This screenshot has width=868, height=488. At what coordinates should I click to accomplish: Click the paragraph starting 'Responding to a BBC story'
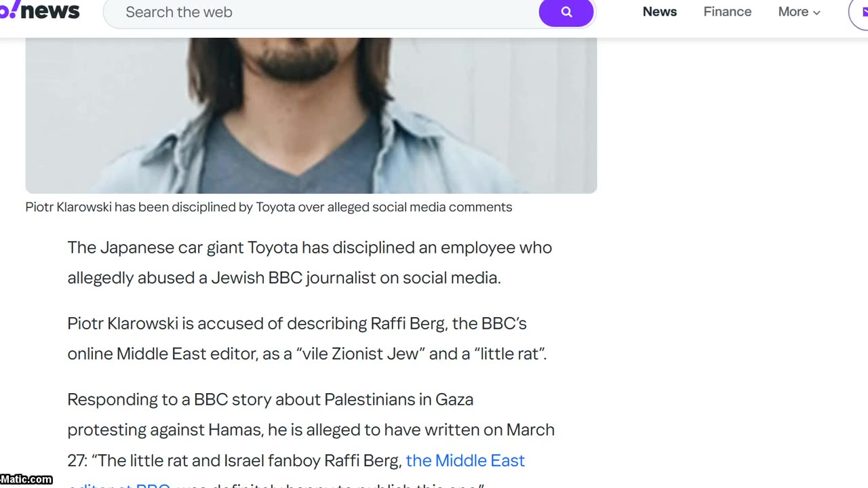click(311, 439)
